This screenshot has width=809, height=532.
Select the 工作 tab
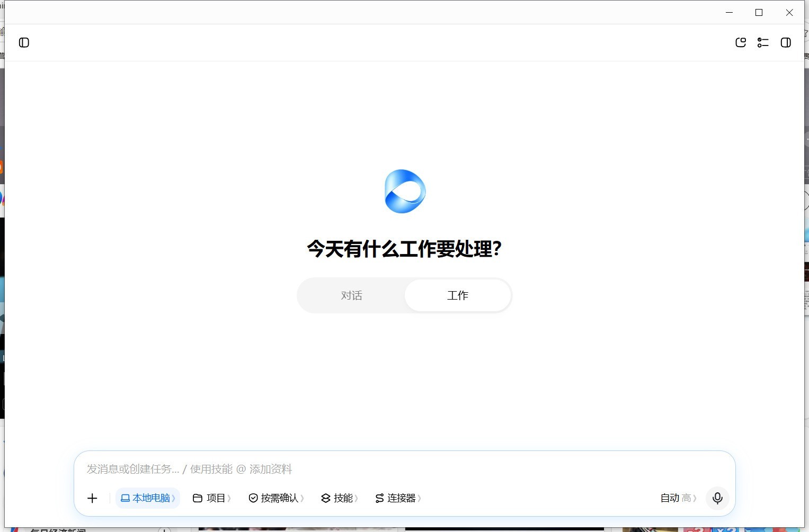458,295
